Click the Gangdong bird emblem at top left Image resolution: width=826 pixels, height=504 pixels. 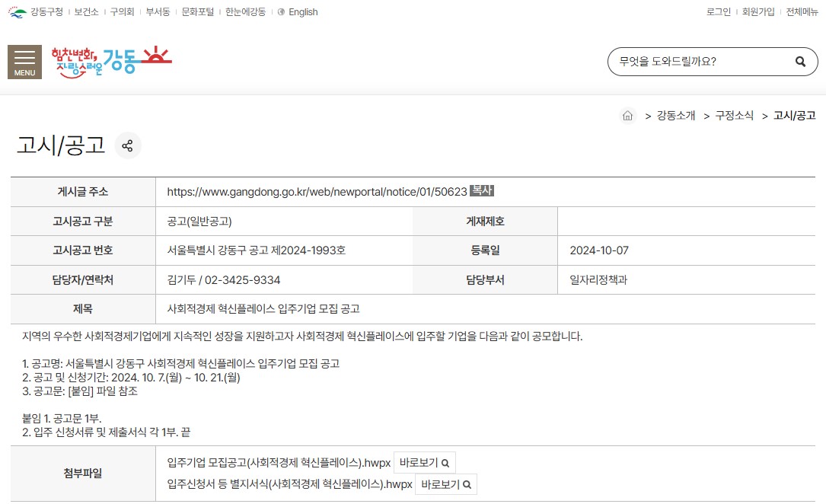click(x=16, y=11)
